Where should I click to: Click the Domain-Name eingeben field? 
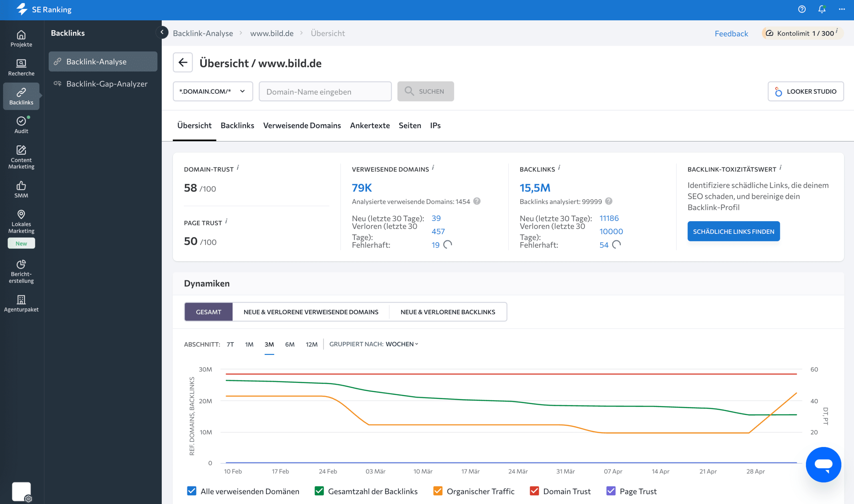click(325, 91)
